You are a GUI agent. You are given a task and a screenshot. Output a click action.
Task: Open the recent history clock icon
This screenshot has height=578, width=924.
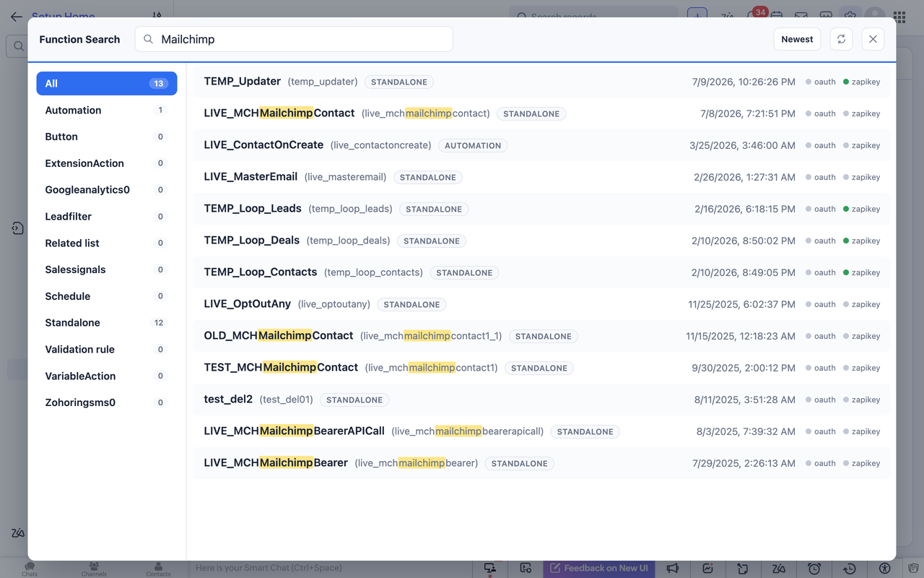(850, 569)
